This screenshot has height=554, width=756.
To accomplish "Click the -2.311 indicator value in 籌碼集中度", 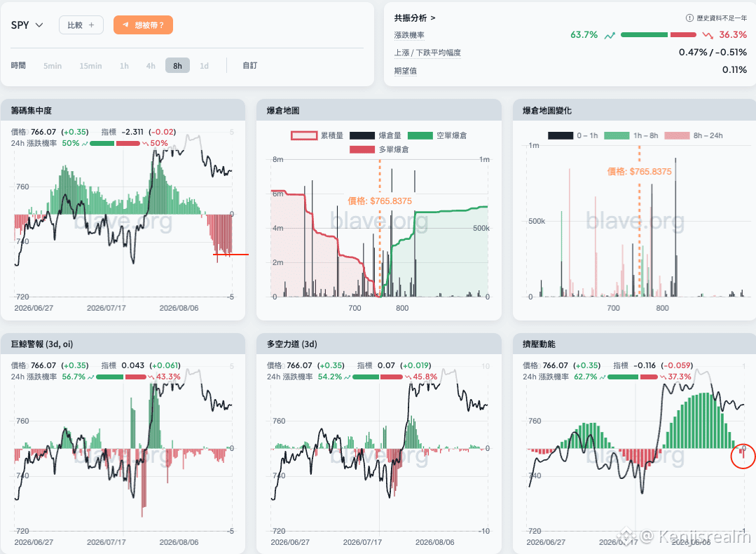I will pyautogui.click(x=132, y=132).
